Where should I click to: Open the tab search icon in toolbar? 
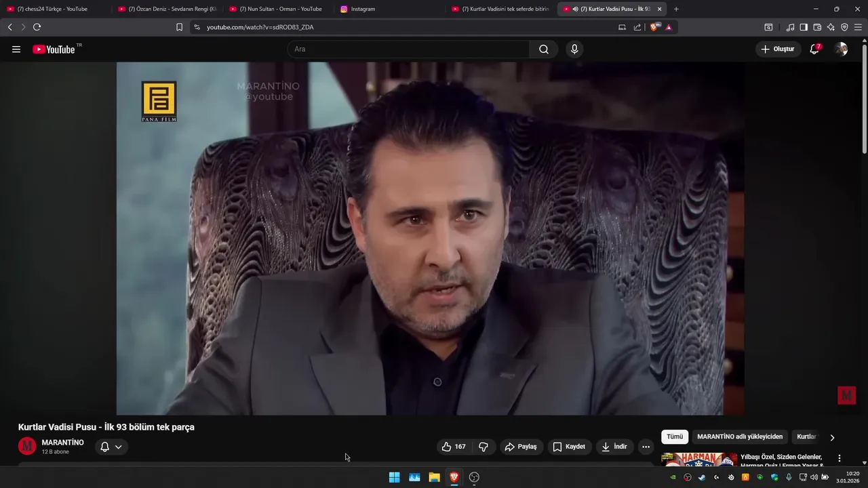click(768, 27)
